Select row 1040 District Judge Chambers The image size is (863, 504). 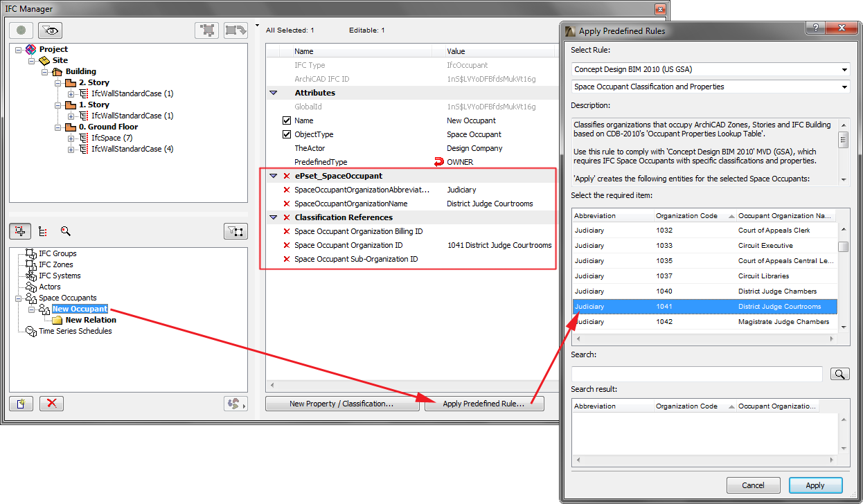click(704, 291)
